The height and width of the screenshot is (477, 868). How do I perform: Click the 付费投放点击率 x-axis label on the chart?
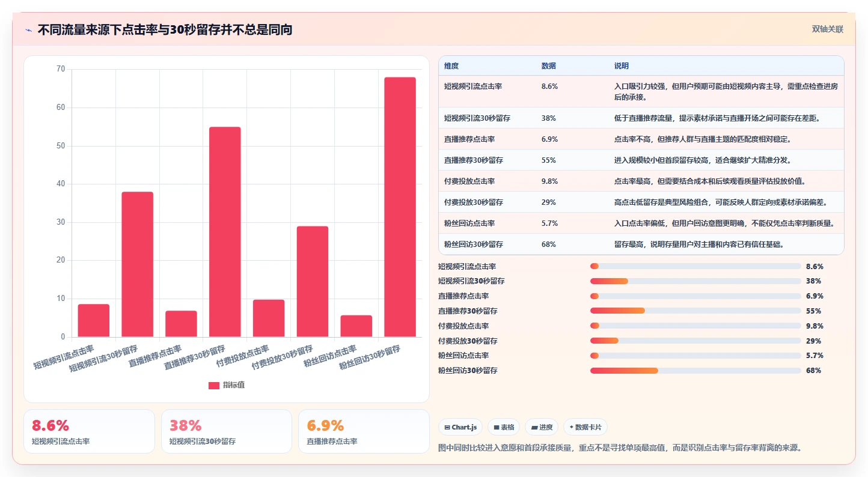pos(243,356)
